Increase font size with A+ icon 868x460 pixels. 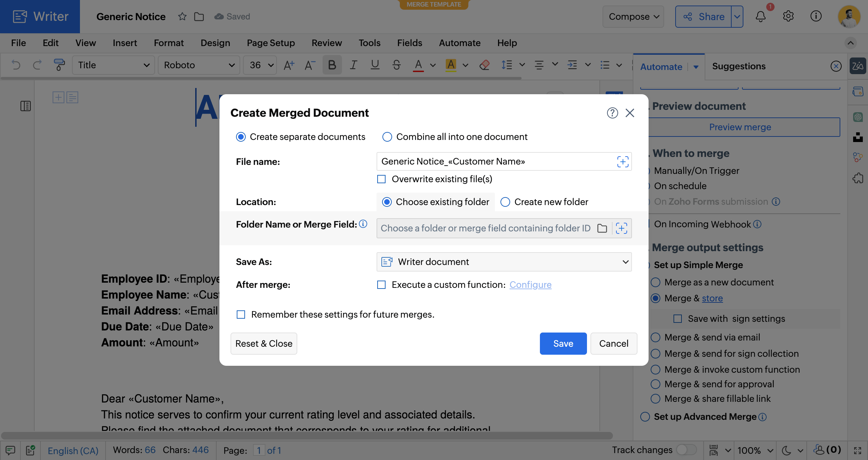coord(289,65)
